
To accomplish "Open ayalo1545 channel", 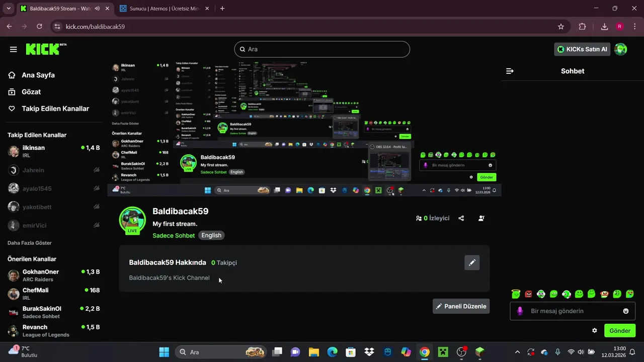I will [x=53, y=189].
